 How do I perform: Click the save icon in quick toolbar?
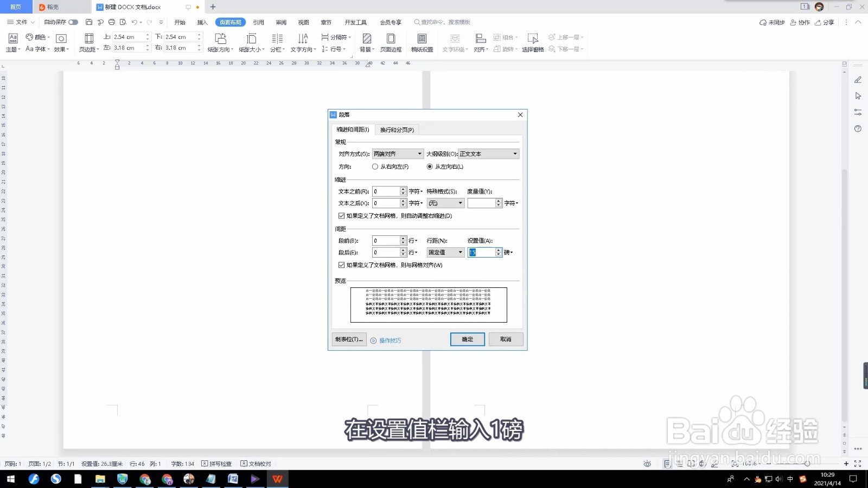pos(89,22)
